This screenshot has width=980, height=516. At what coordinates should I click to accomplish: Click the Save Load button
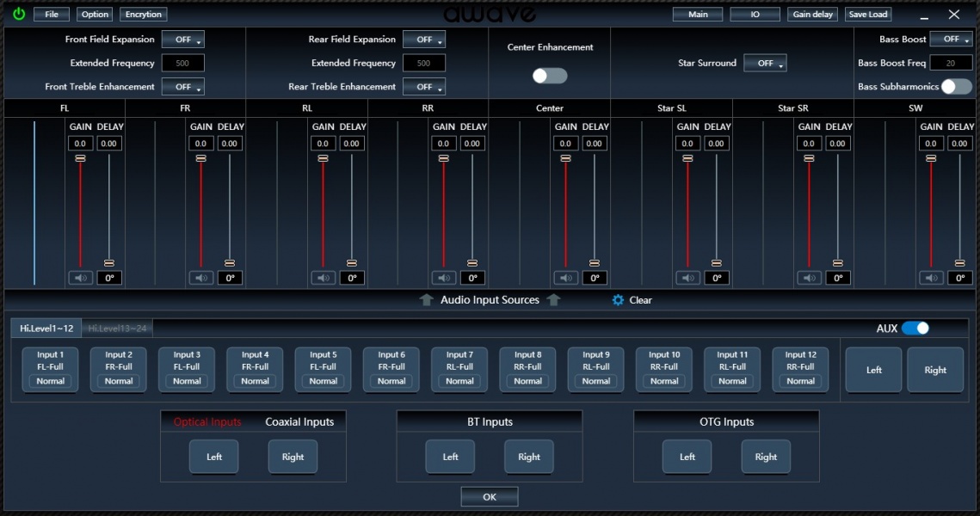click(868, 15)
